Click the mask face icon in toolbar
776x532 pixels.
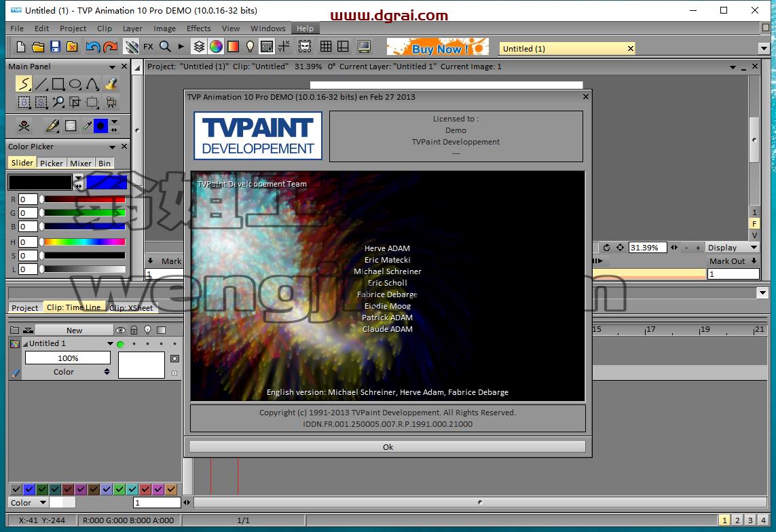(x=305, y=47)
